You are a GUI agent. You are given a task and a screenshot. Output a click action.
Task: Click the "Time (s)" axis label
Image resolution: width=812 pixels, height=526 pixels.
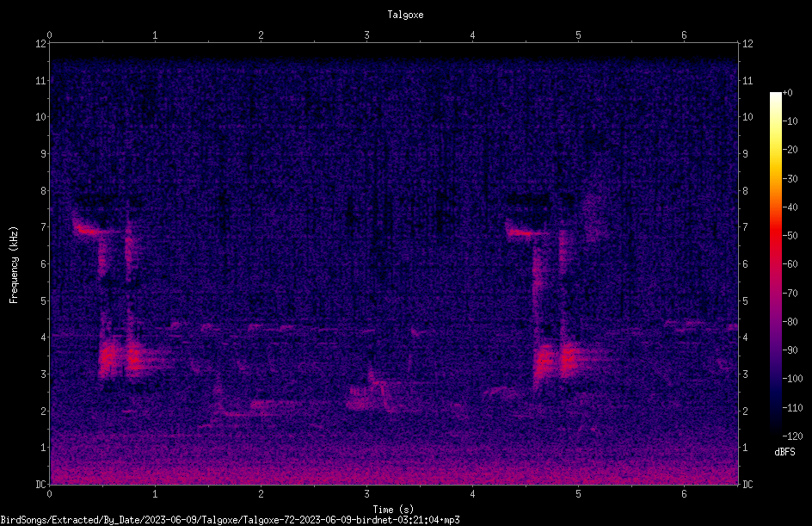coord(393,510)
